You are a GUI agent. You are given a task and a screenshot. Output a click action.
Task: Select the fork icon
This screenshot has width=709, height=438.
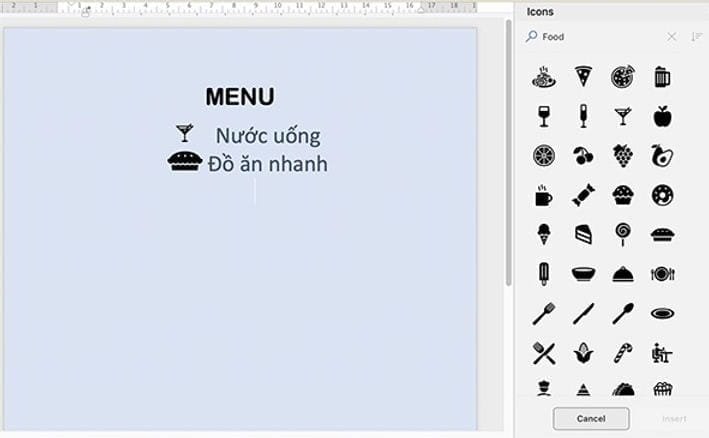[544, 314]
